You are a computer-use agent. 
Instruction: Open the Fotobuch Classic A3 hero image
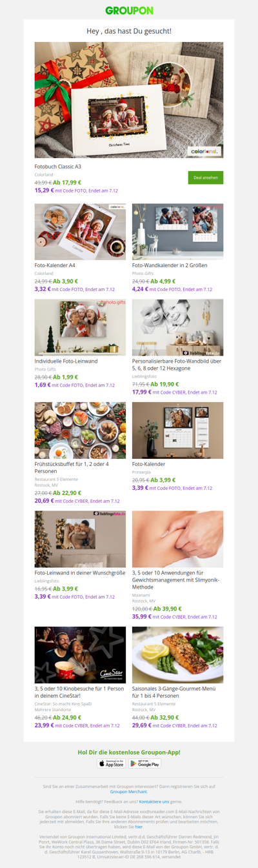pyautogui.click(x=129, y=100)
